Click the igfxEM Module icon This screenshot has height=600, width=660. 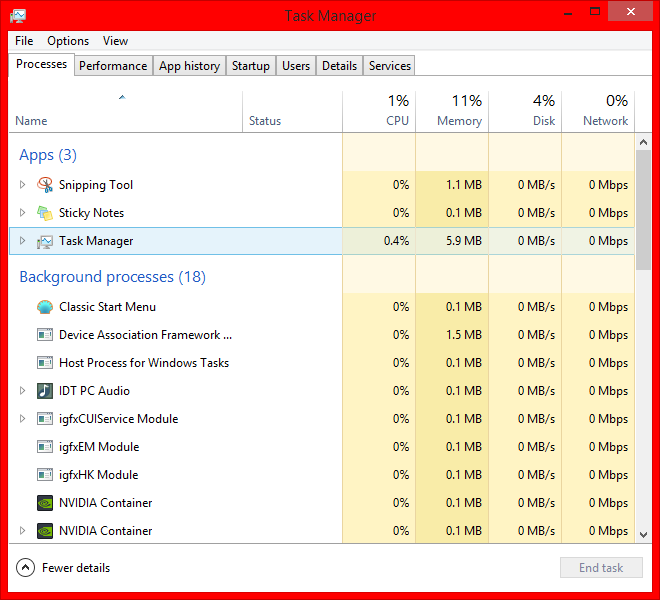(45, 447)
